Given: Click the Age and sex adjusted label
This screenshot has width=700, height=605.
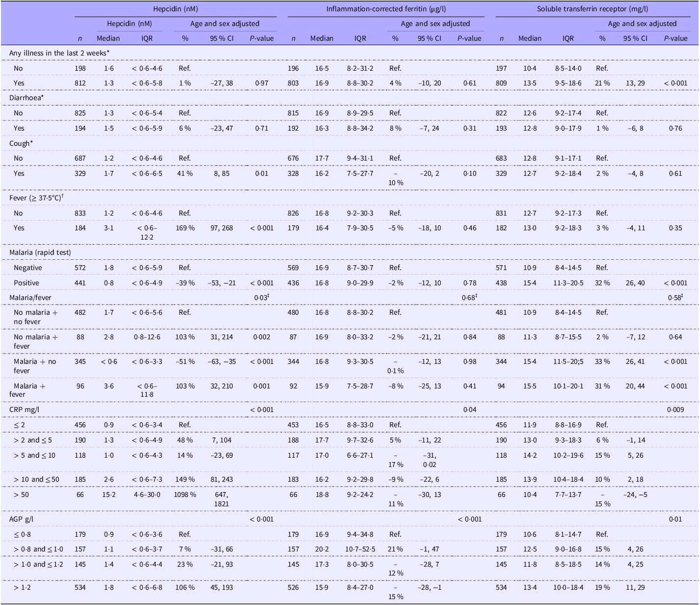Looking at the screenshot, I should click(225, 23).
